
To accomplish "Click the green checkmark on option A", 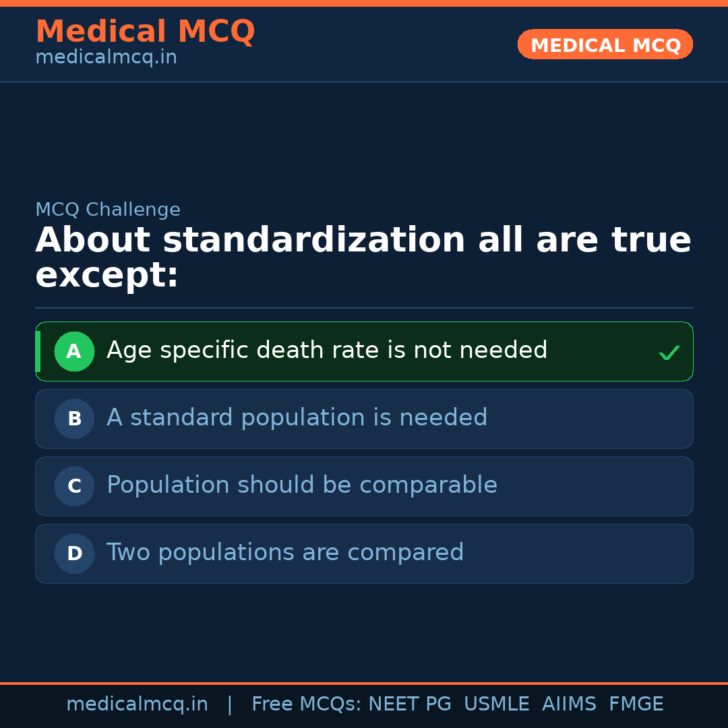I will [x=669, y=353].
